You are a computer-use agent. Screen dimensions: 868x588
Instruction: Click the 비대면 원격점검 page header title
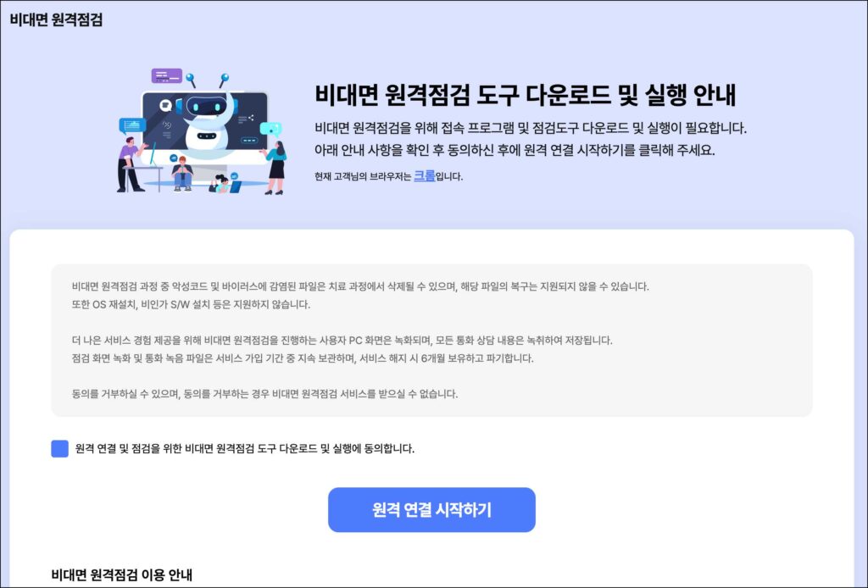click(x=56, y=20)
